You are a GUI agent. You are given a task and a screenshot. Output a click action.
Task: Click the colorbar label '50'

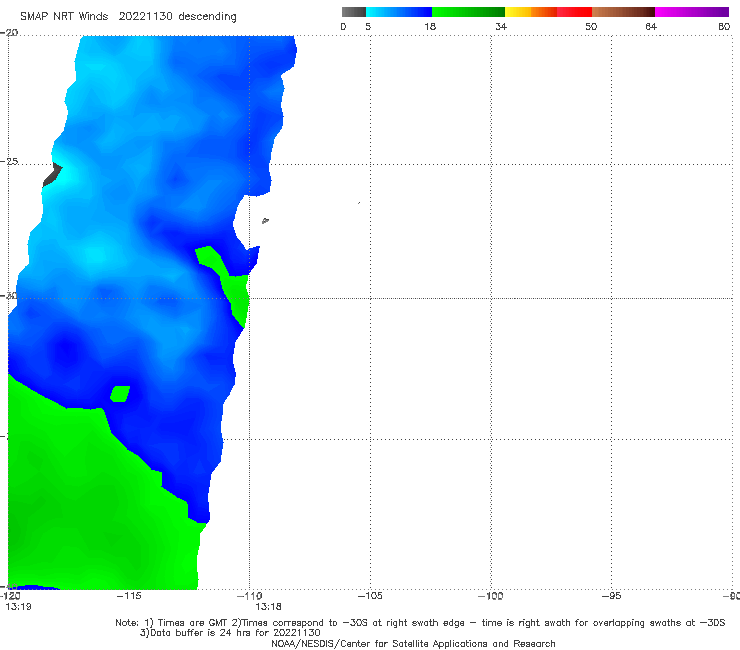(x=591, y=27)
